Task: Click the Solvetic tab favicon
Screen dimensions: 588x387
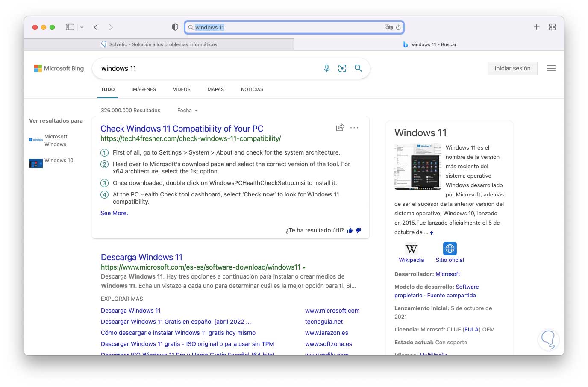Action: point(104,44)
